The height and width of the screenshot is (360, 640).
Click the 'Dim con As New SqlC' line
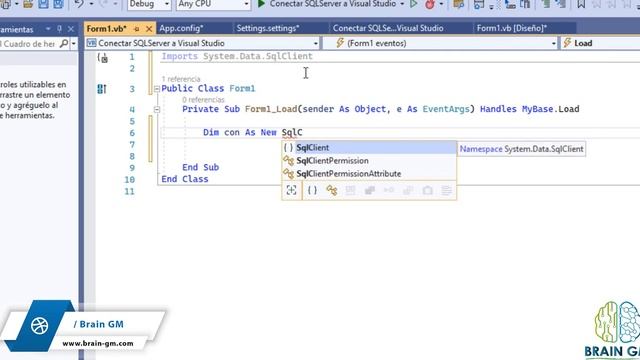coord(253,133)
